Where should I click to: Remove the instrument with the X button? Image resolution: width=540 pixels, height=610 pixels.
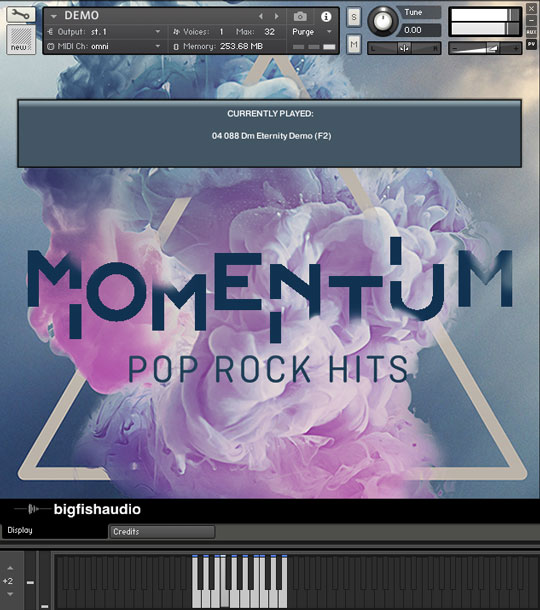tap(531, 8)
